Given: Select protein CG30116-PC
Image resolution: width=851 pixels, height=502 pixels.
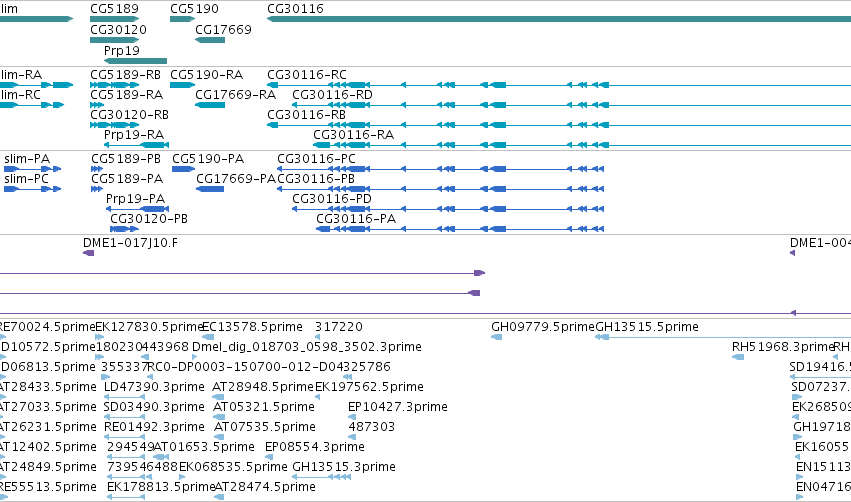Looking at the screenshot, I should 316,158.
